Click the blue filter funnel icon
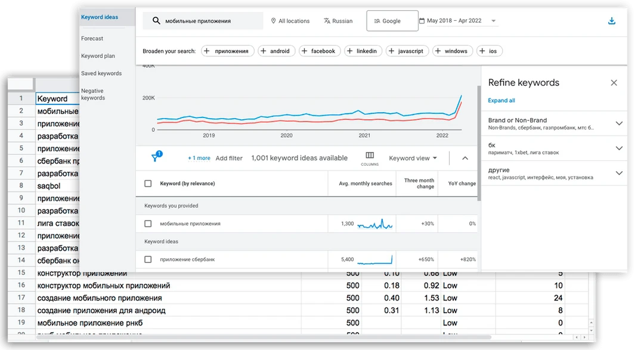This screenshot has width=644, height=350. (156, 157)
